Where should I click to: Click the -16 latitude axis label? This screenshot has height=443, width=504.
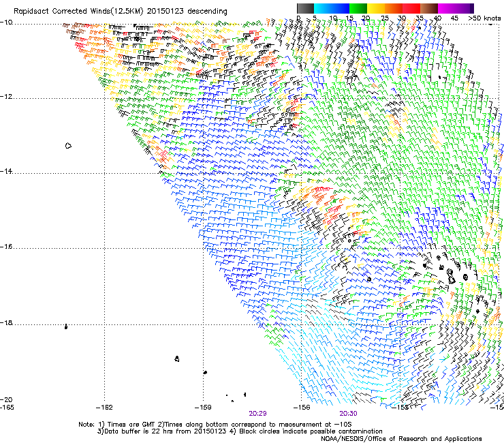tap(6, 247)
